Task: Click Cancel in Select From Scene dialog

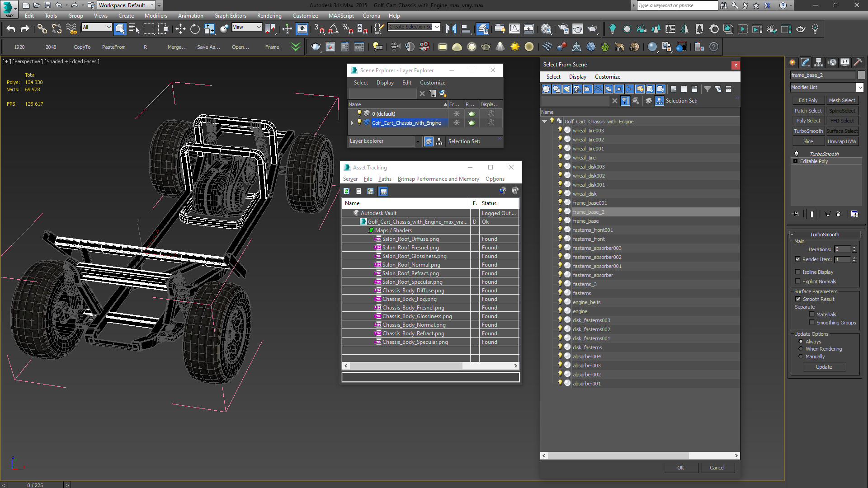Action: coord(717,468)
